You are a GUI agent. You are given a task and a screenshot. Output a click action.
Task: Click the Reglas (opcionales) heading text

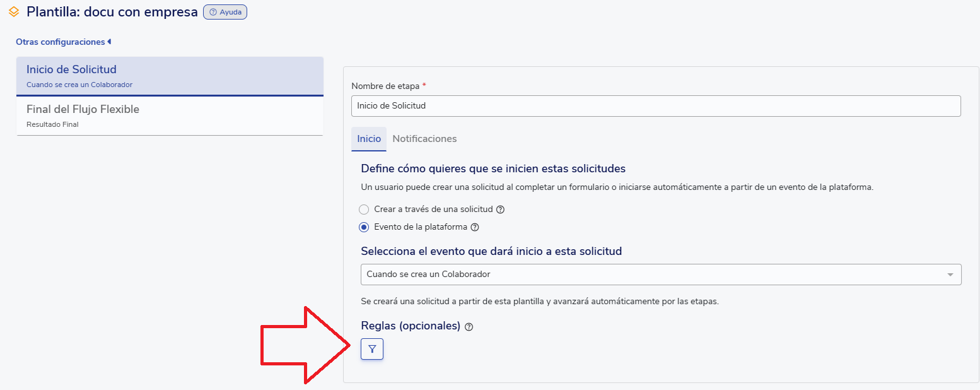pos(411,326)
